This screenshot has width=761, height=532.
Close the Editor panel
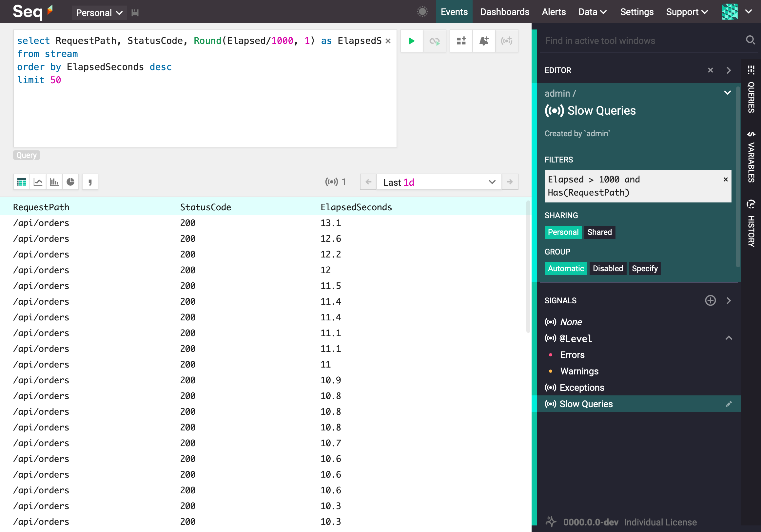coord(710,70)
